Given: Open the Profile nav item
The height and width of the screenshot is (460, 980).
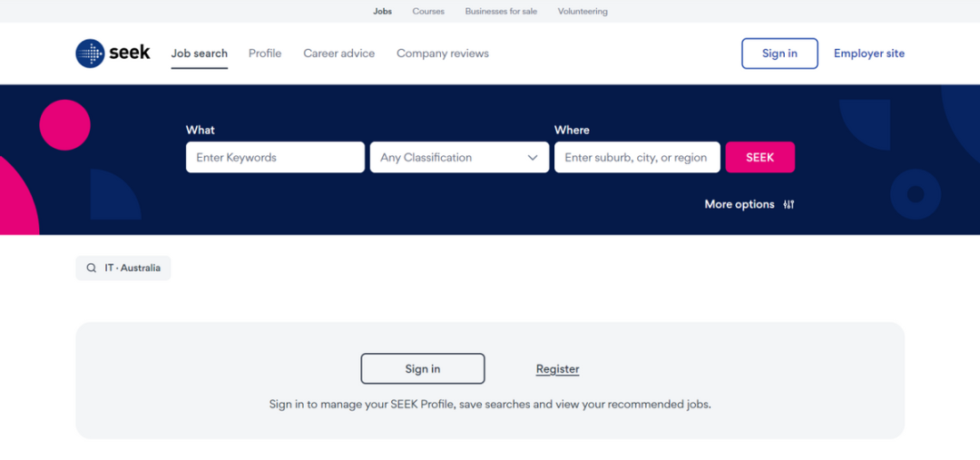Looking at the screenshot, I should pyautogui.click(x=265, y=54).
